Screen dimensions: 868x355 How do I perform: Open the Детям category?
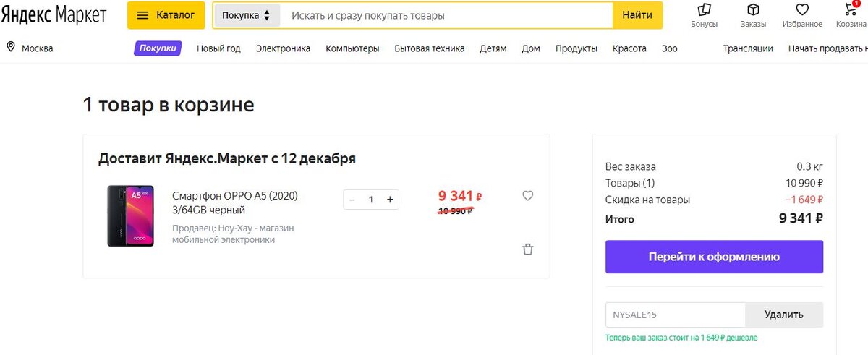[493, 48]
